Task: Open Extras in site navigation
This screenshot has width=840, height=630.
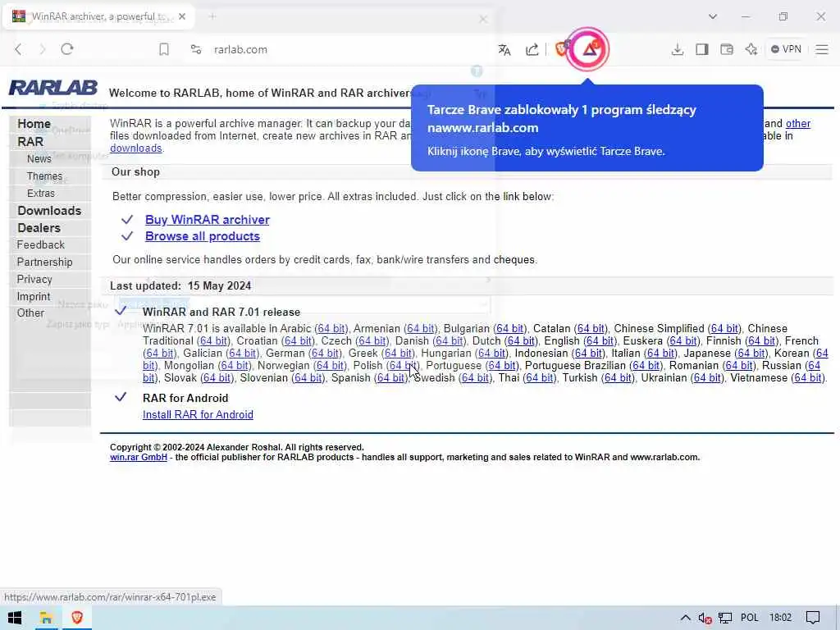Action: [x=41, y=193]
